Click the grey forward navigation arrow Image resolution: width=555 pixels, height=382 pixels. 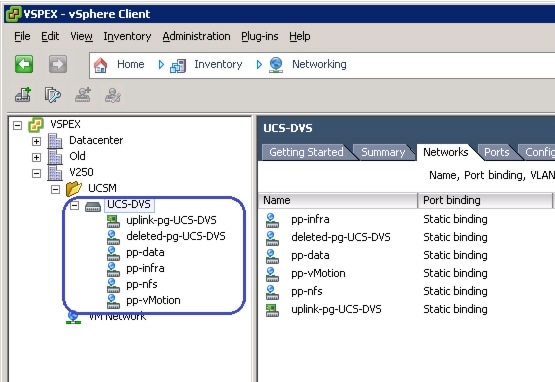tap(58, 64)
